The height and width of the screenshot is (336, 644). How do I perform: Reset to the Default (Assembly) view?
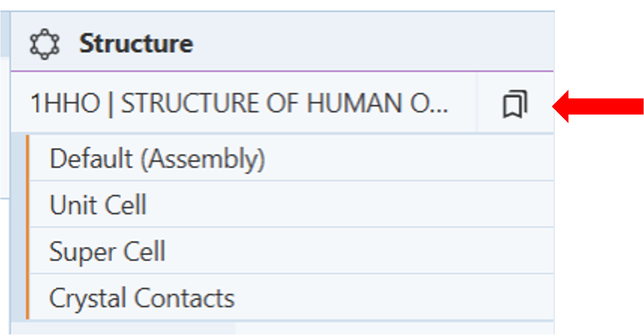click(157, 158)
